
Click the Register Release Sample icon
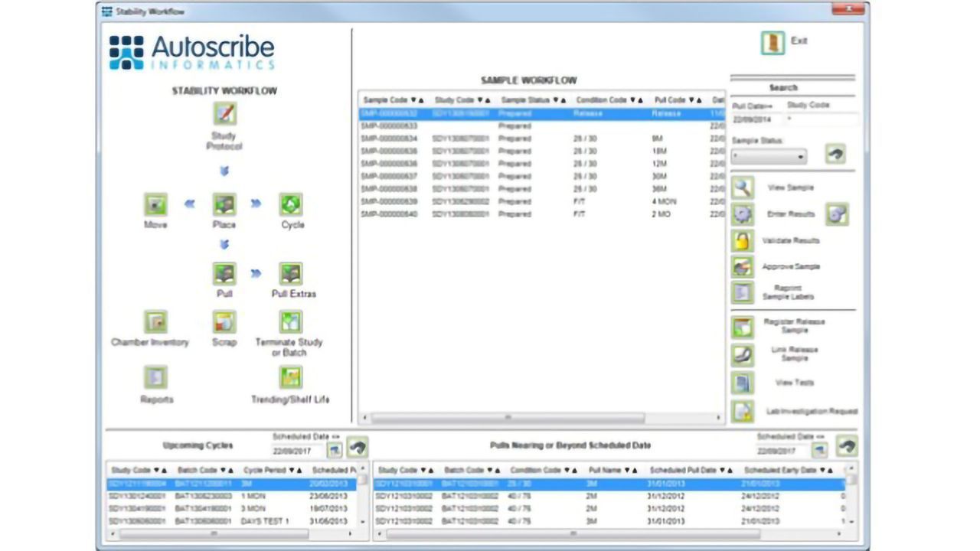[x=743, y=327]
